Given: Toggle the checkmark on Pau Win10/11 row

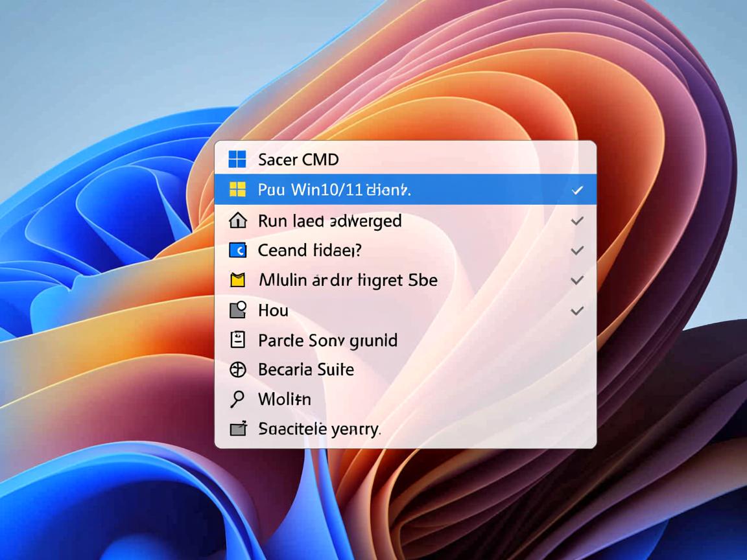Looking at the screenshot, I should (576, 190).
